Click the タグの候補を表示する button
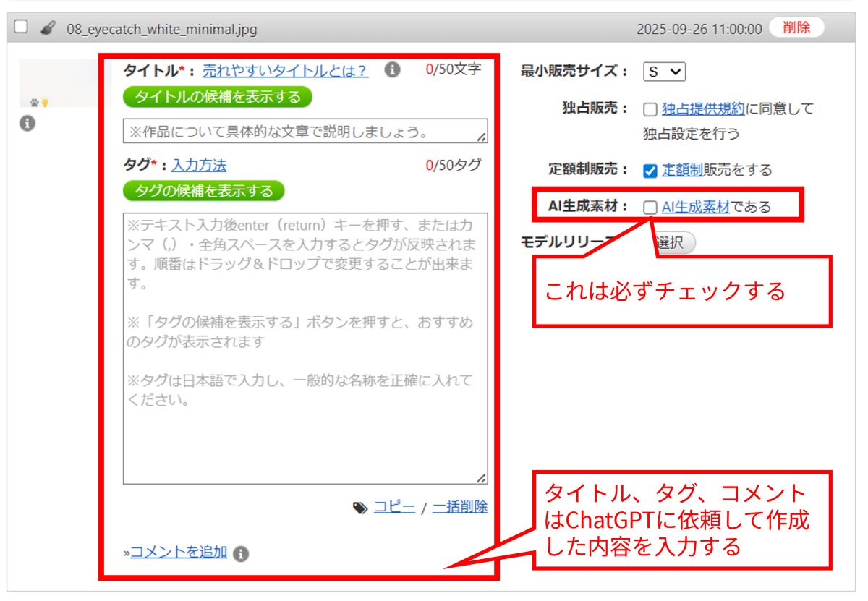Image resolution: width=868 pixels, height=601 pixels. [x=204, y=191]
